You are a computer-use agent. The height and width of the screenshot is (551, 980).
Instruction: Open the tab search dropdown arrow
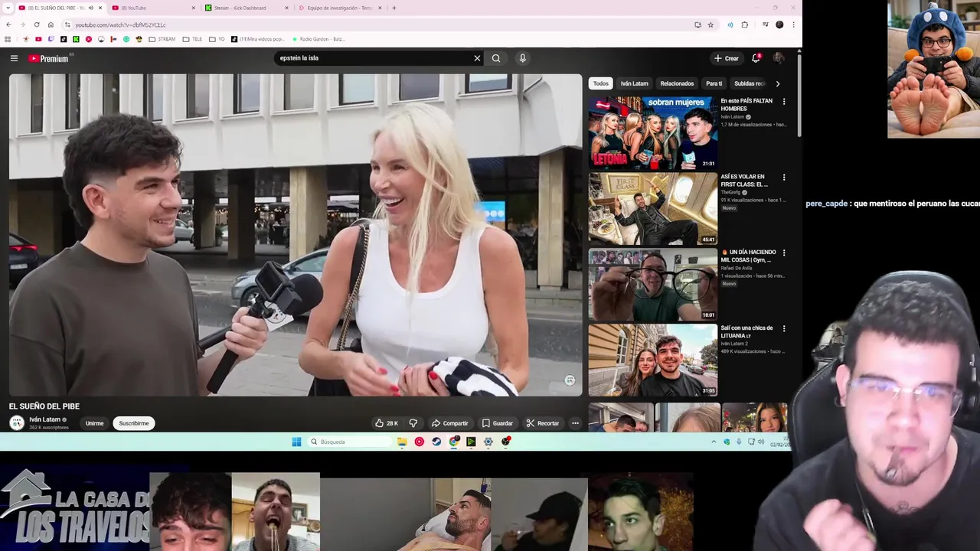pos(8,8)
